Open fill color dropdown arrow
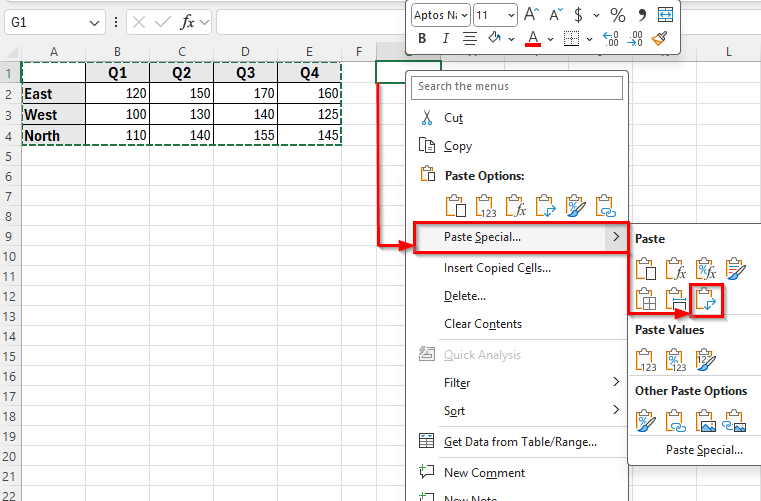This screenshot has height=501, width=761. (511, 39)
